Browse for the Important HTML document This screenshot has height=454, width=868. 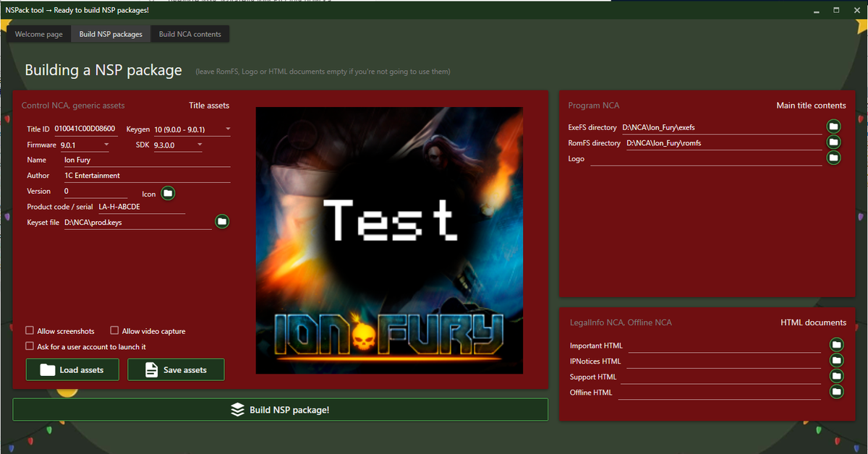point(837,345)
